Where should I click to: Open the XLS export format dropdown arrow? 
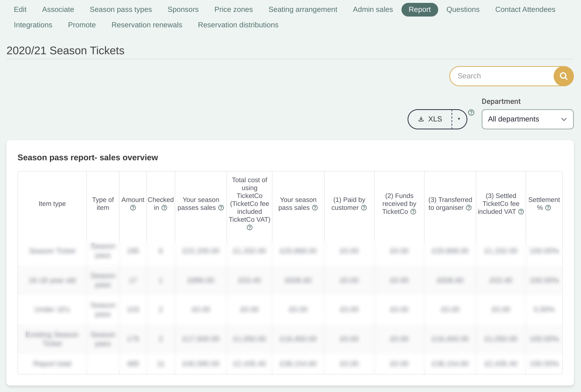459,119
